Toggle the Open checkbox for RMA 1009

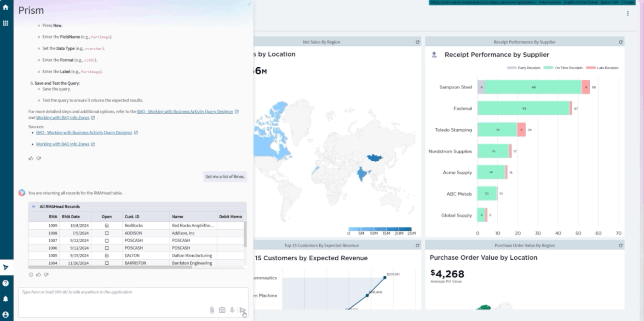pos(107,226)
